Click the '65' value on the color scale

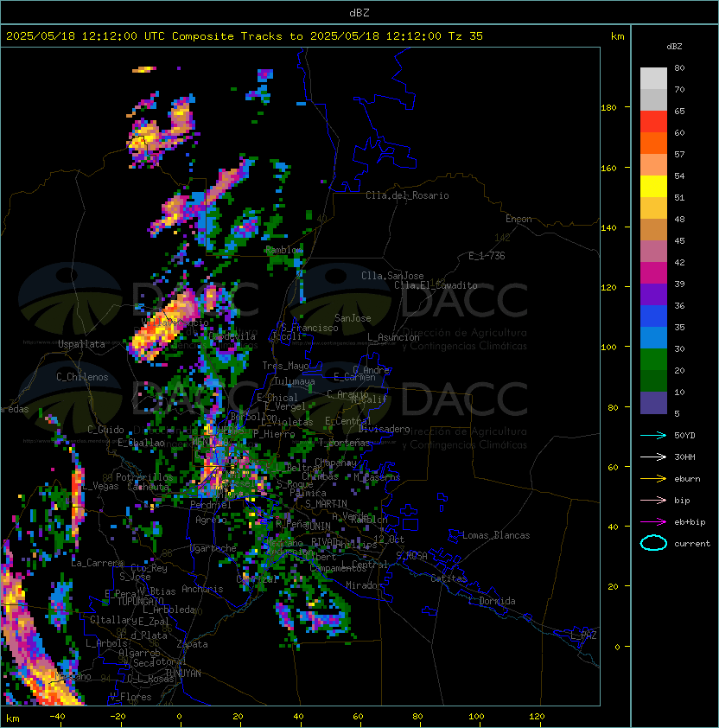coord(679,111)
